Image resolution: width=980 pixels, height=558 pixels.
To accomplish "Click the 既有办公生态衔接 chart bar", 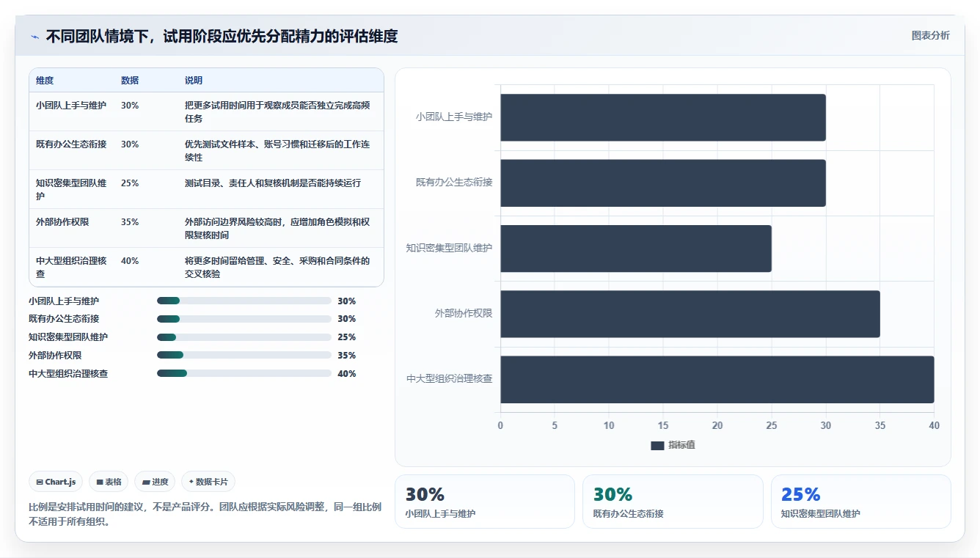I will [663, 183].
